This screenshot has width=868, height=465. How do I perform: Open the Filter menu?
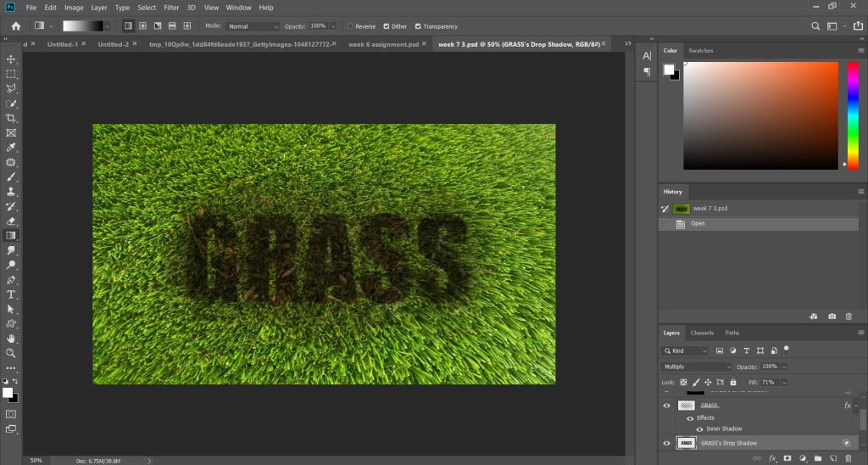click(x=170, y=8)
